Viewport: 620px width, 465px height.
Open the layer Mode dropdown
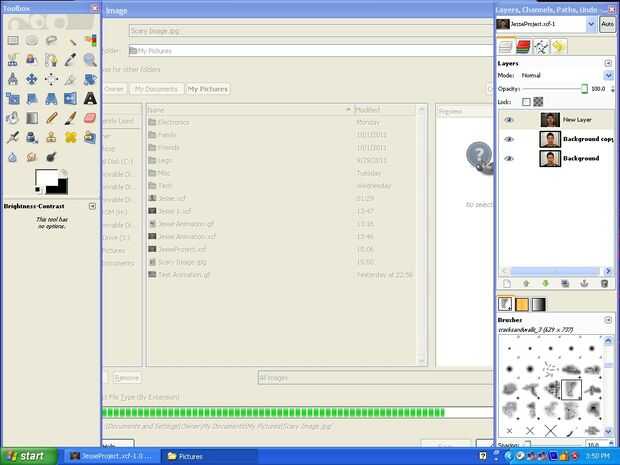[609, 75]
